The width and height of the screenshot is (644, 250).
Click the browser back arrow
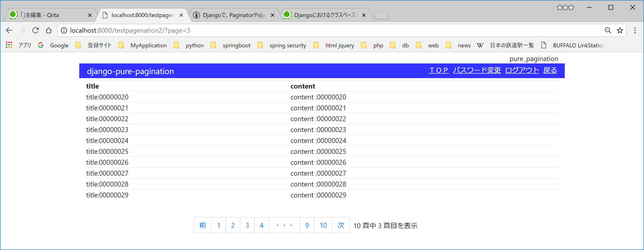9,30
